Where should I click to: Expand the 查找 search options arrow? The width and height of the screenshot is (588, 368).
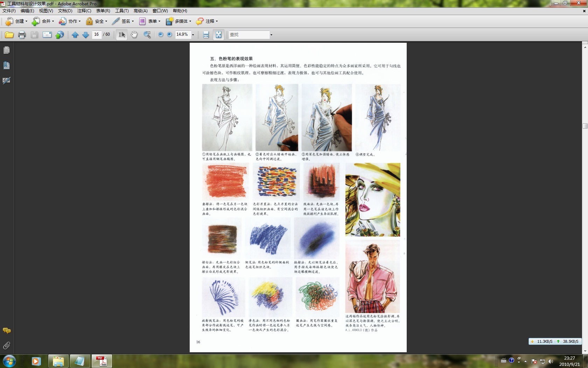(x=271, y=35)
